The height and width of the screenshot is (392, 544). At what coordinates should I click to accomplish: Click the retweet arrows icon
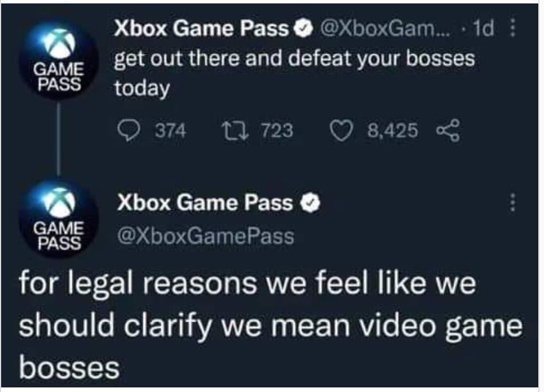coord(235,131)
